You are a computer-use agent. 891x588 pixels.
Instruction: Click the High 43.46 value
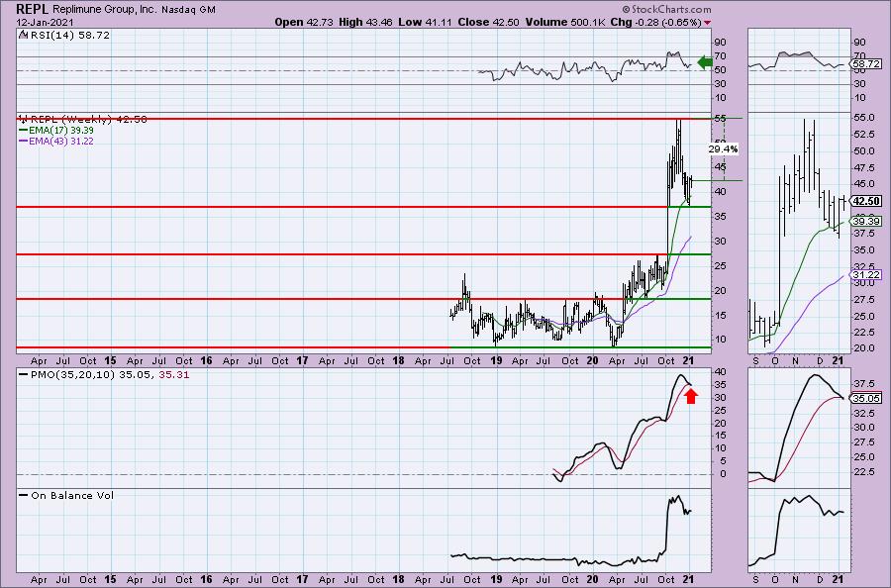pos(366,22)
